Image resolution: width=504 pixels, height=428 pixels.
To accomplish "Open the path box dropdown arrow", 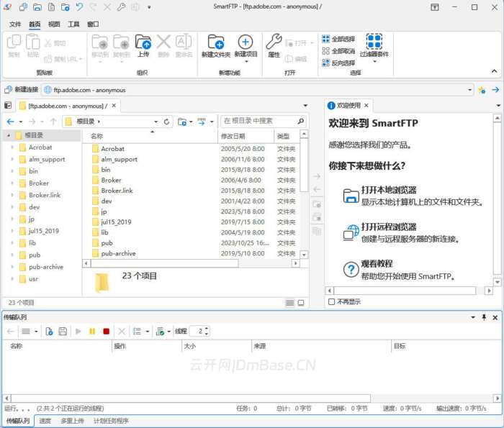I will (x=156, y=122).
